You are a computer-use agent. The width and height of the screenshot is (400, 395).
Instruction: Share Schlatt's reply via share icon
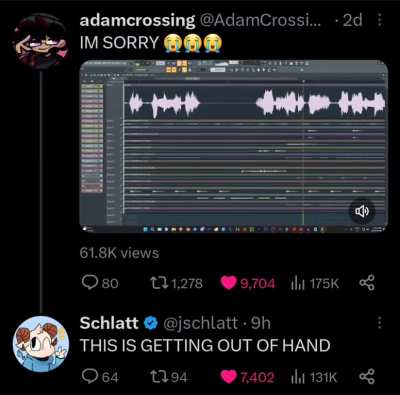[x=367, y=376]
